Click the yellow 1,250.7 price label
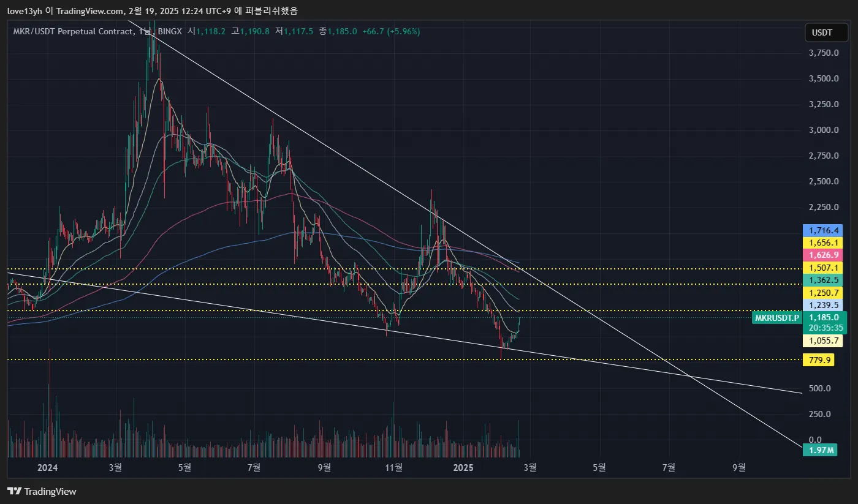Image resolution: width=858 pixels, height=504 pixels. [823, 293]
